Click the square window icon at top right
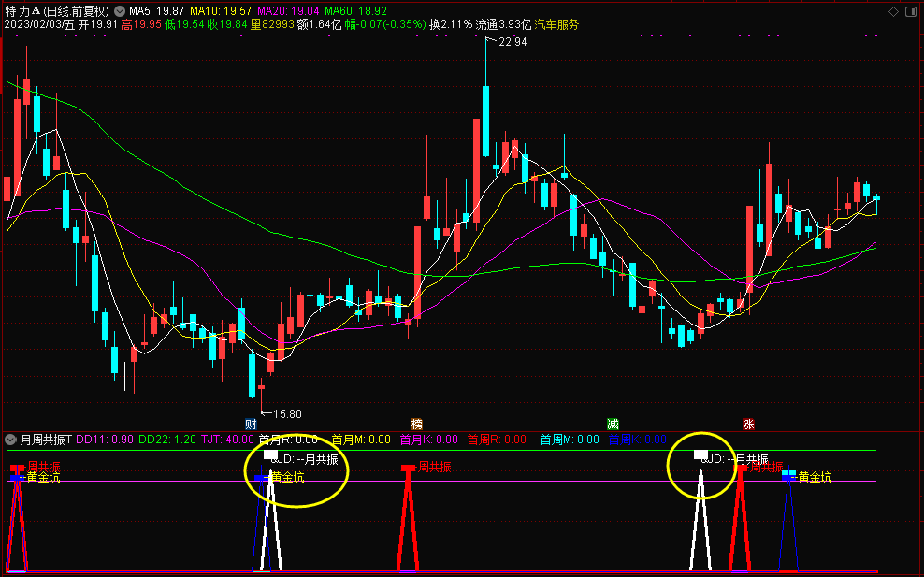Image resolution: width=924 pixels, height=577 pixels. (912, 11)
